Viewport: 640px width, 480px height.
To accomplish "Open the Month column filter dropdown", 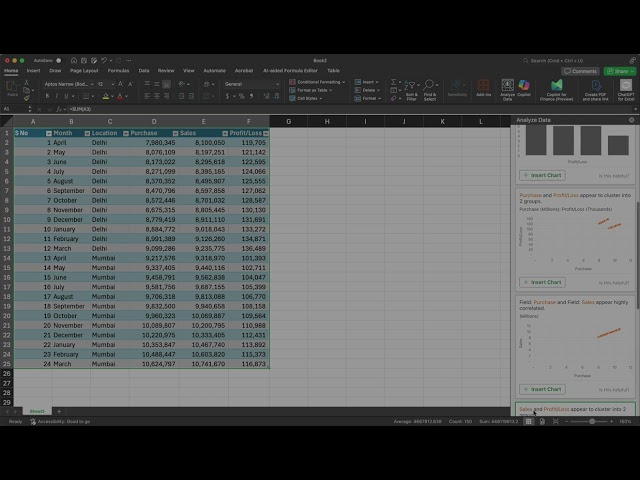I will pyautogui.click(x=87, y=133).
